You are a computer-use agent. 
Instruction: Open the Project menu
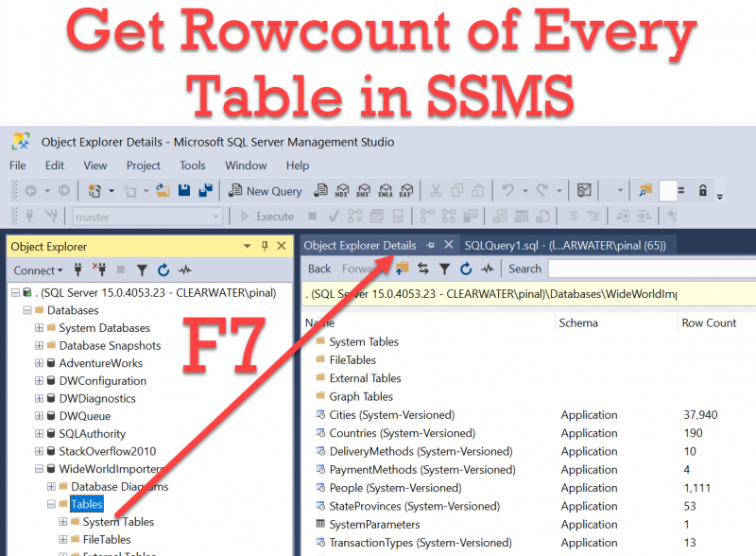coord(144,165)
